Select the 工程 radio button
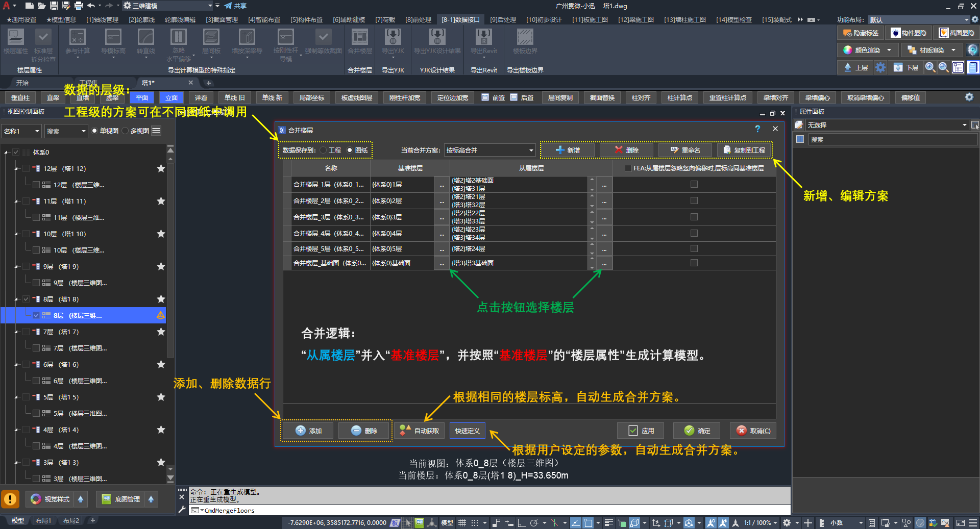 pyautogui.click(x=324, y=150)
